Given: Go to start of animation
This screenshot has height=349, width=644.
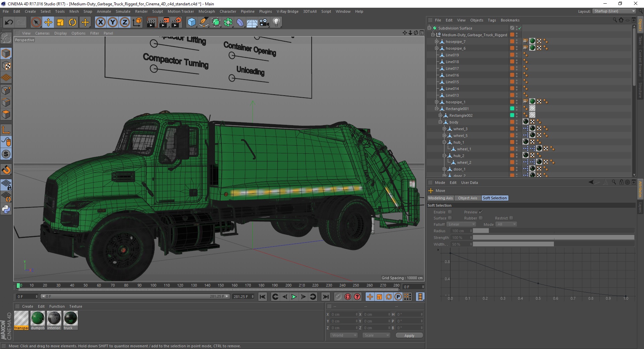Looking at the screenshot, I should [x=263, y=297].
